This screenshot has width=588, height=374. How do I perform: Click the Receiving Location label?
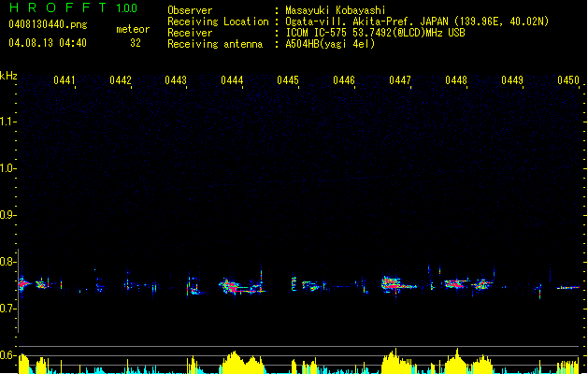[x=218, y=22]
